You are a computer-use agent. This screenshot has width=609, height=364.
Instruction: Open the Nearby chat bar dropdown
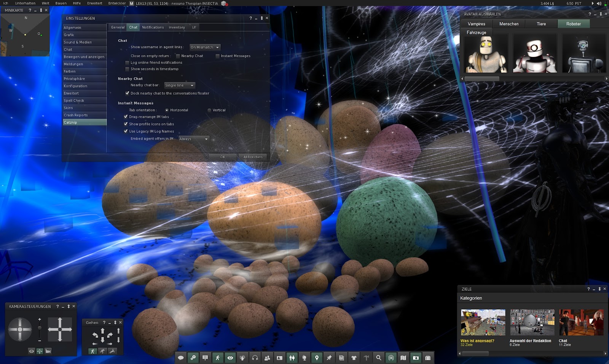tap(179, 85)
